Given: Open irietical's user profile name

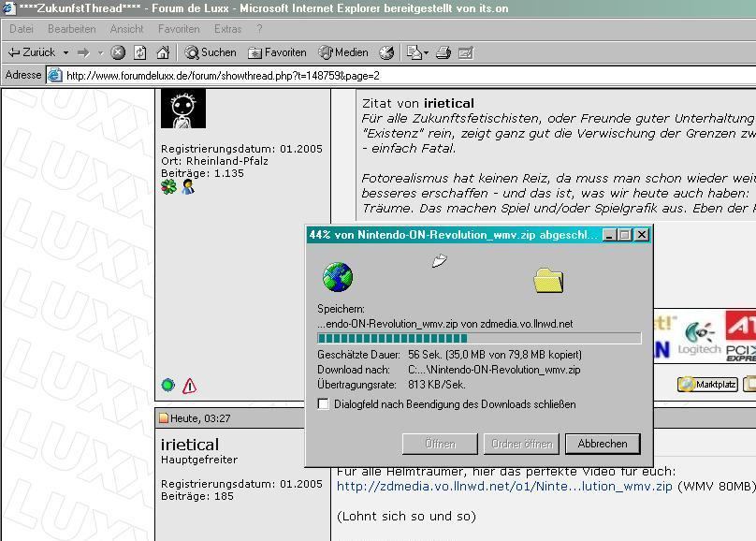Looking at the screenshot, I should click(x=190, y=444).
